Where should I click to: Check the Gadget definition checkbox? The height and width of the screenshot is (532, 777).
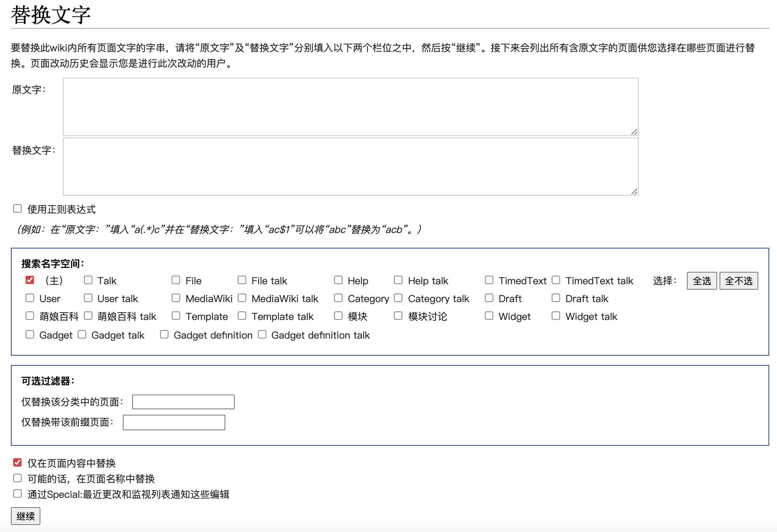pos(164,334)
